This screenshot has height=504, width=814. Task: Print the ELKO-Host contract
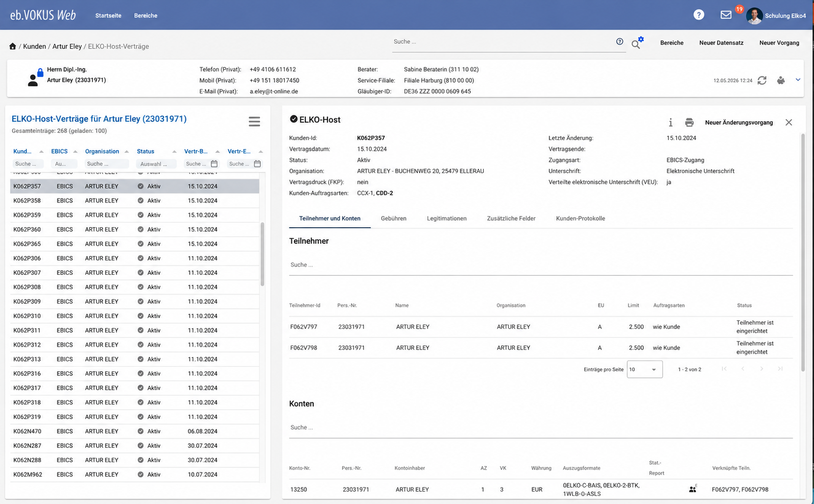(689, 123)
